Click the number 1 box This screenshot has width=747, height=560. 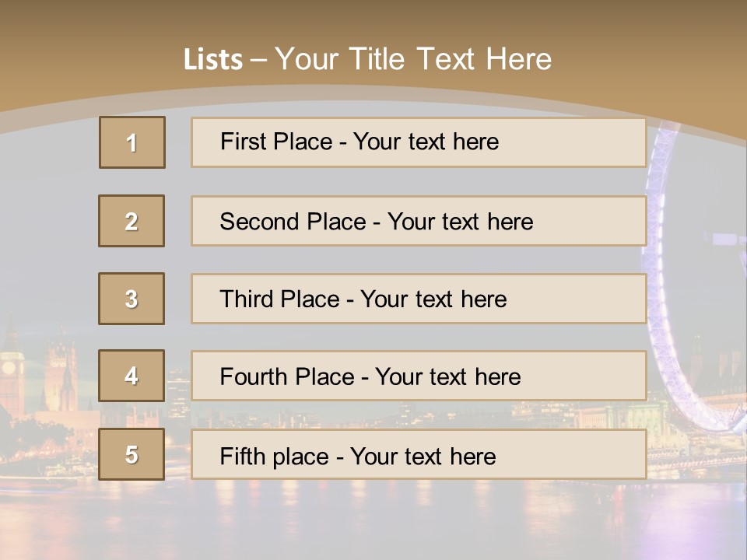132,142
